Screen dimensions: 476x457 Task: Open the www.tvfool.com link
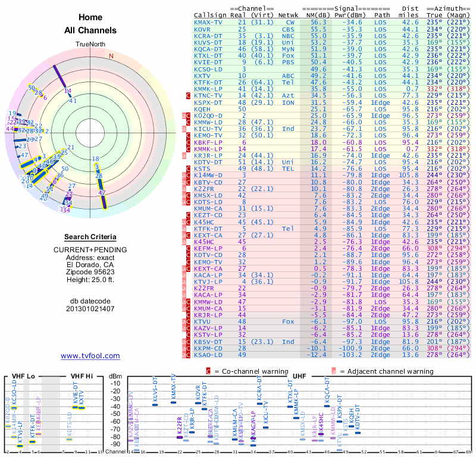point(90,356)
